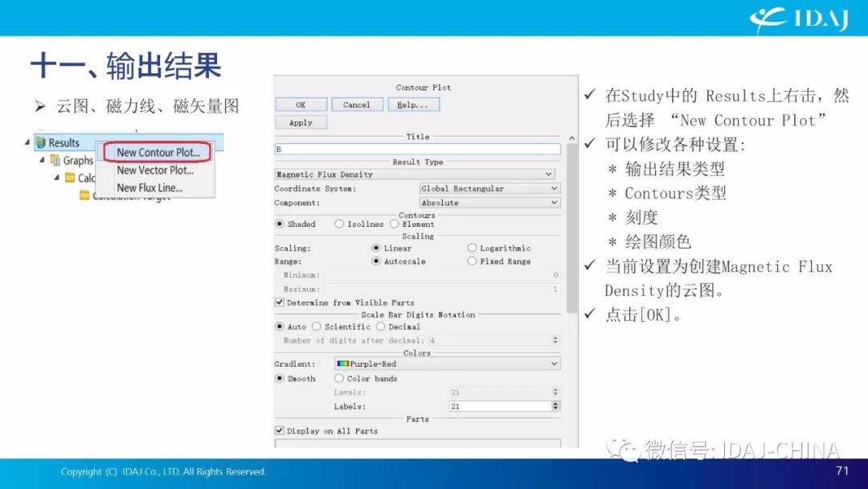Click the Calculation Target folder icon
This screenshot has height=489, width=868.
84,195
